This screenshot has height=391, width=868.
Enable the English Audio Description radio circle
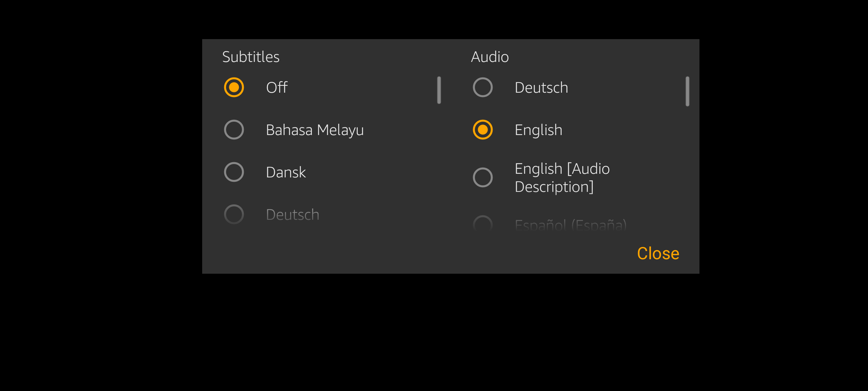(483, 177)
